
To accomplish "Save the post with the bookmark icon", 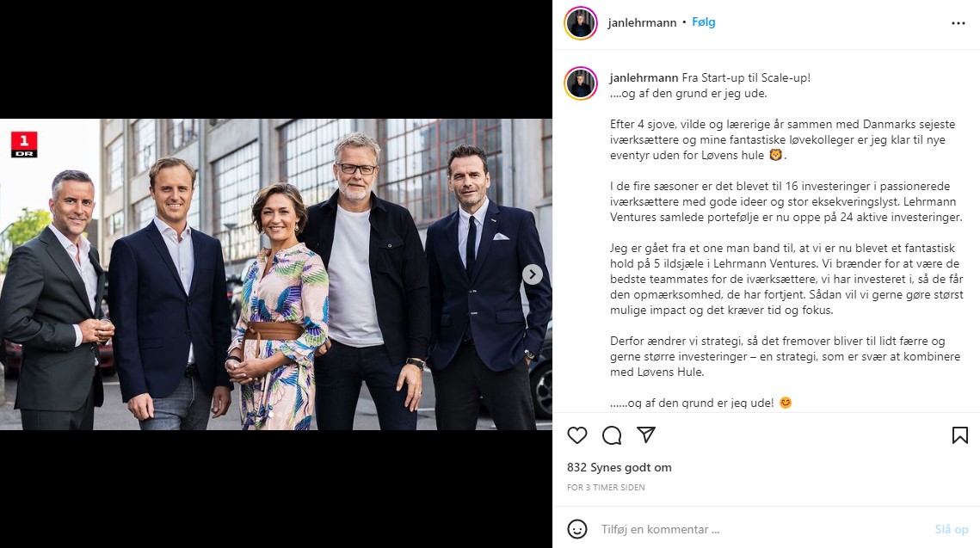I will coord(960,435).
